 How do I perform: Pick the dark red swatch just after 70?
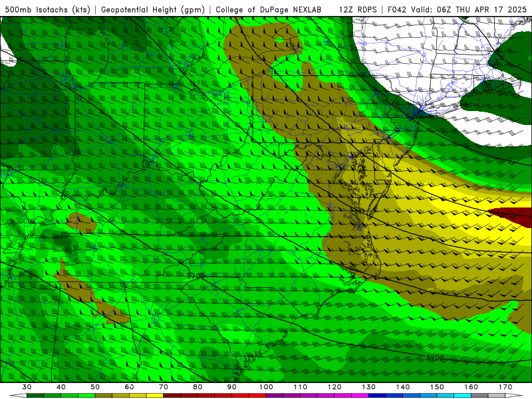[x=172, y=396]
